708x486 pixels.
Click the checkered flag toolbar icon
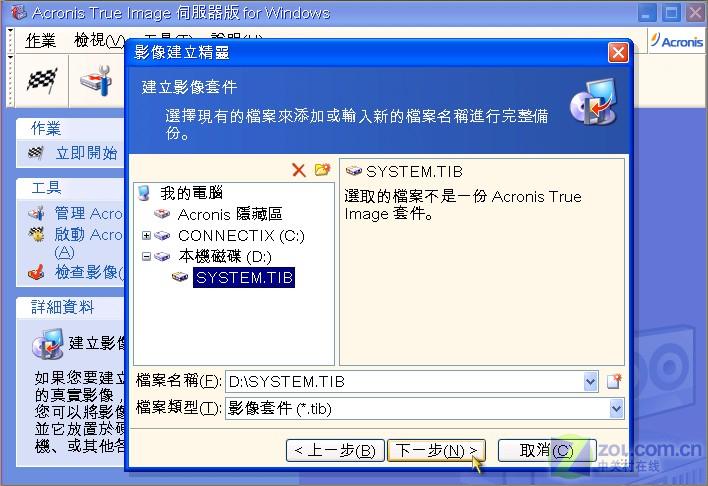42,80
